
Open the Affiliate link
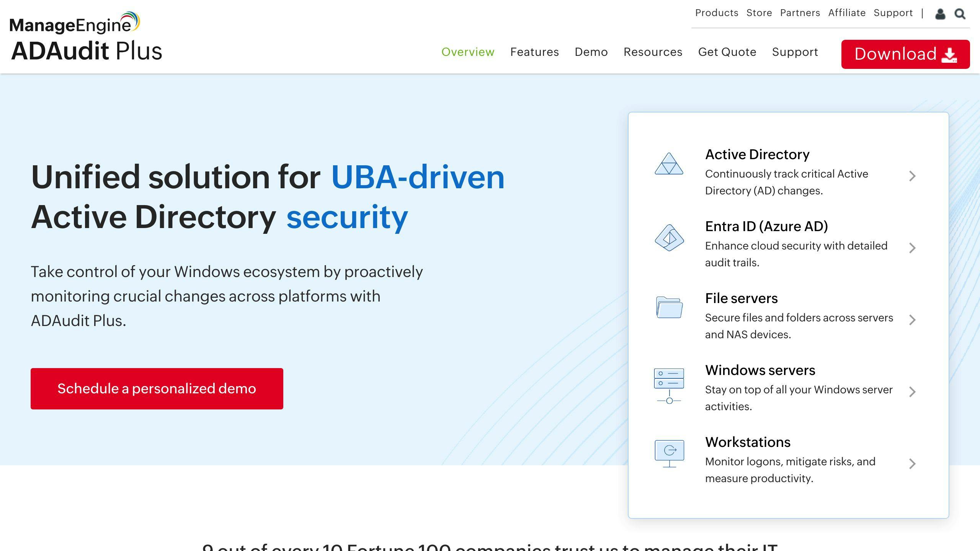847,13
